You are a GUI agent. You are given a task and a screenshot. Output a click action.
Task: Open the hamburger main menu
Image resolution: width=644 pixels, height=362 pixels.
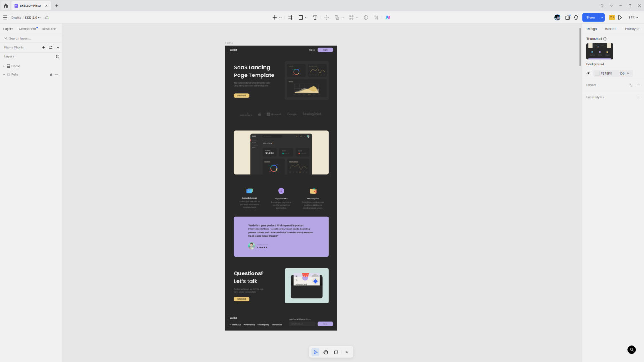pyautogui.click(x=5, y=18)
